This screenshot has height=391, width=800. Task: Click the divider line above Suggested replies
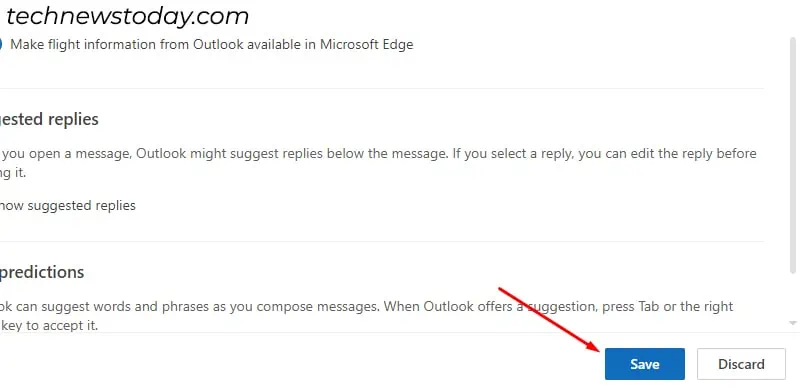(x=382, y=88)
